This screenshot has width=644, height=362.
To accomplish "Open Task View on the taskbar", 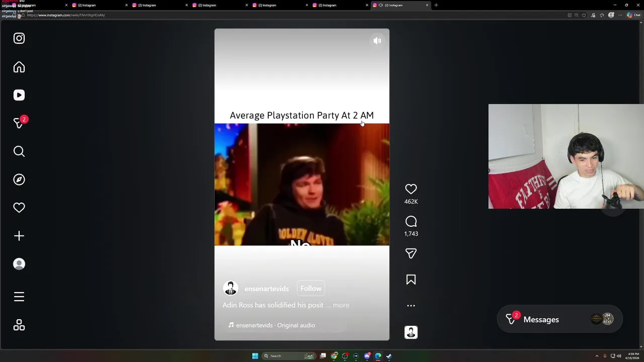I will 323,356.
